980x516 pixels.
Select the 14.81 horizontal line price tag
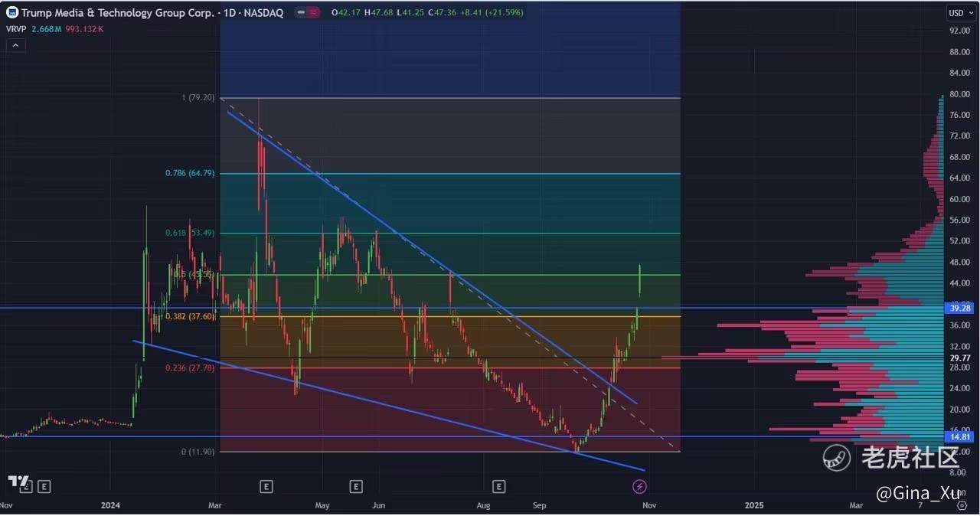[x=961, y=437]
